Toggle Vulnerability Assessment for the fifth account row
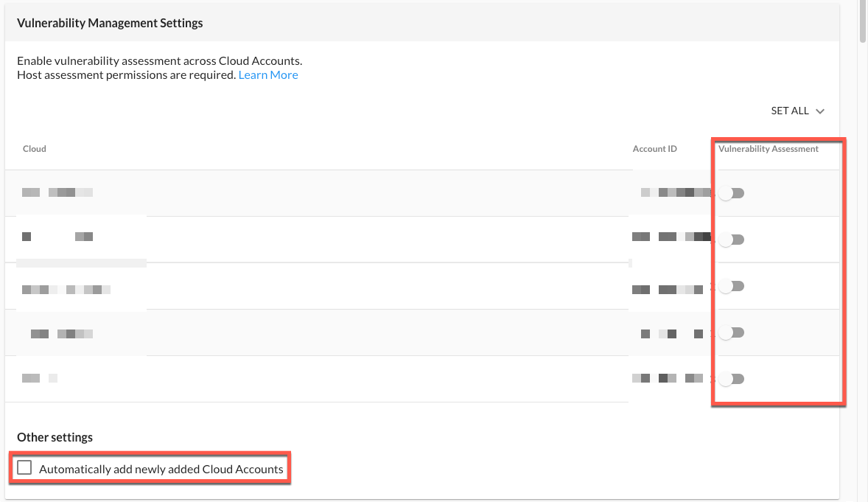This screenshot has height=502, width=868. tap(731, 379)
